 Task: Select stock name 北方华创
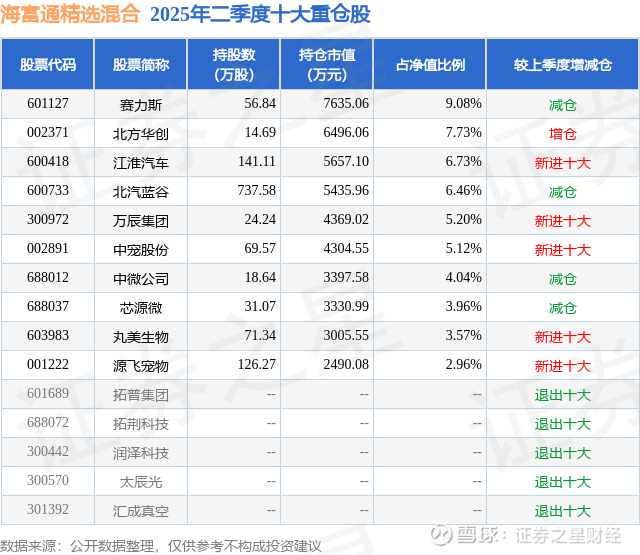tap(141, 134)
